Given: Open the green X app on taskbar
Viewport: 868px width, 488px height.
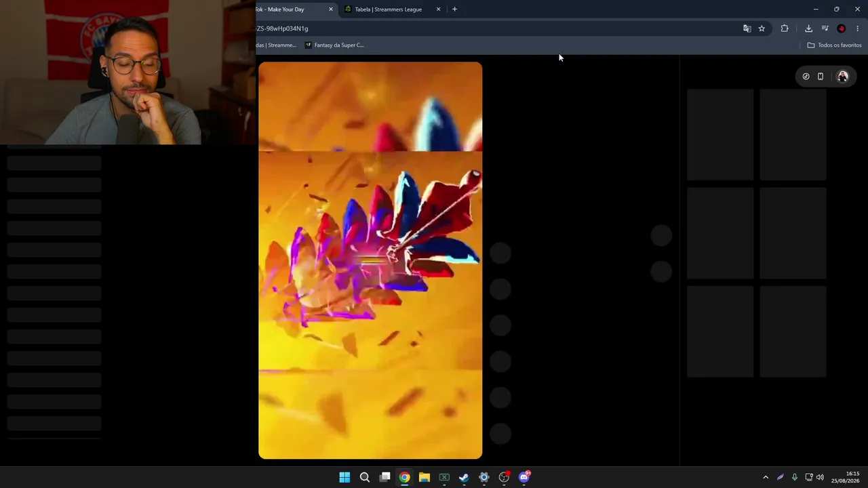Looking at the screenshot, I should pyautogui.click(x=444, y=477).
